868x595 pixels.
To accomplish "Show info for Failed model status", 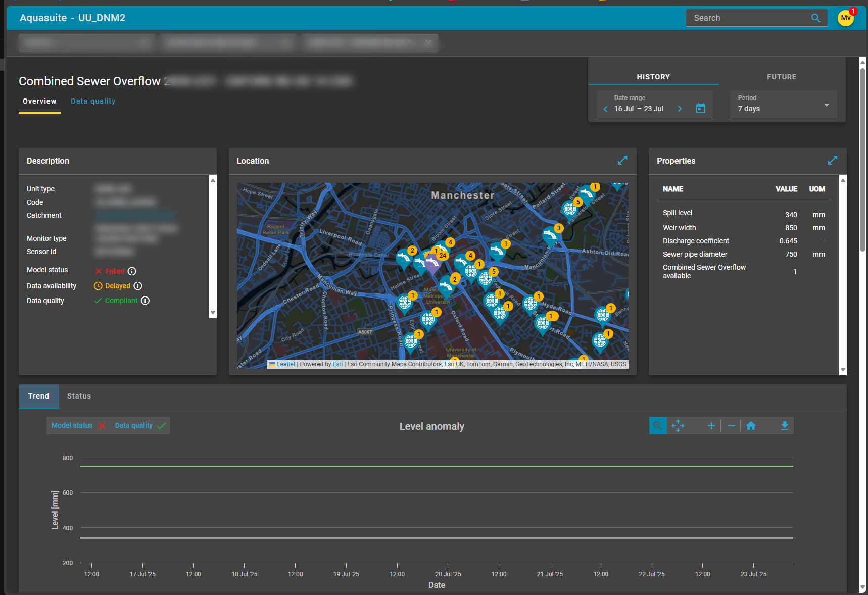I will tap(132, 271).
